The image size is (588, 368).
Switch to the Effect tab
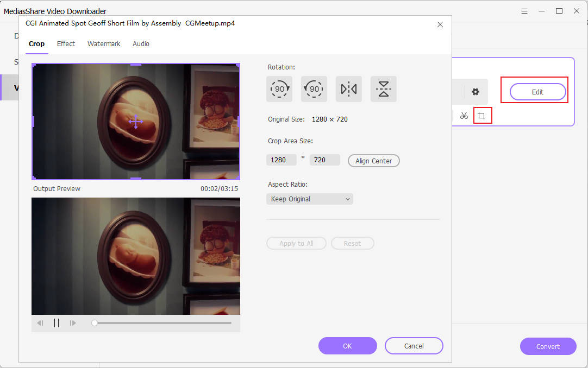click(66, 44)
